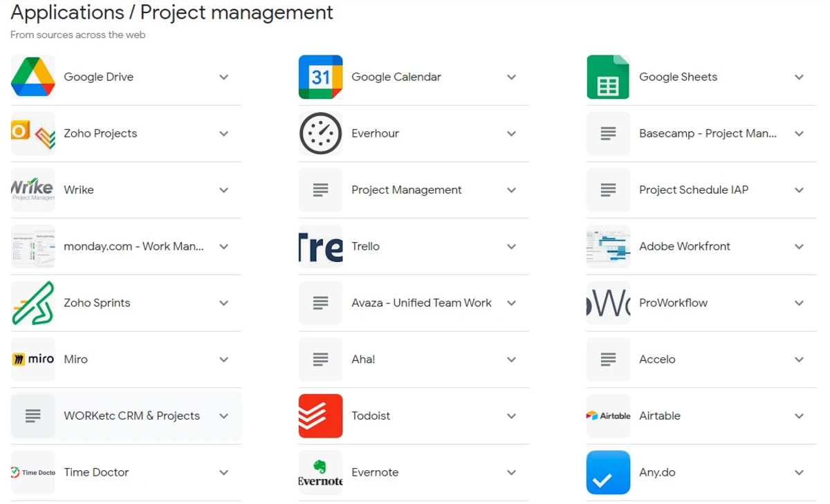This screenshot has height=504, width=830.
Task: Click the blue Any.do checkmark icon
Action: (608, 473)
